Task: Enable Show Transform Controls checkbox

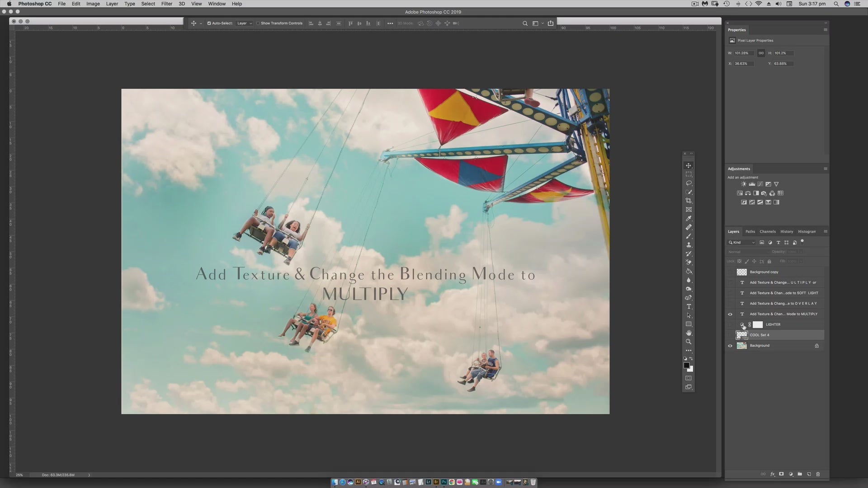Action: coord(258,23)
